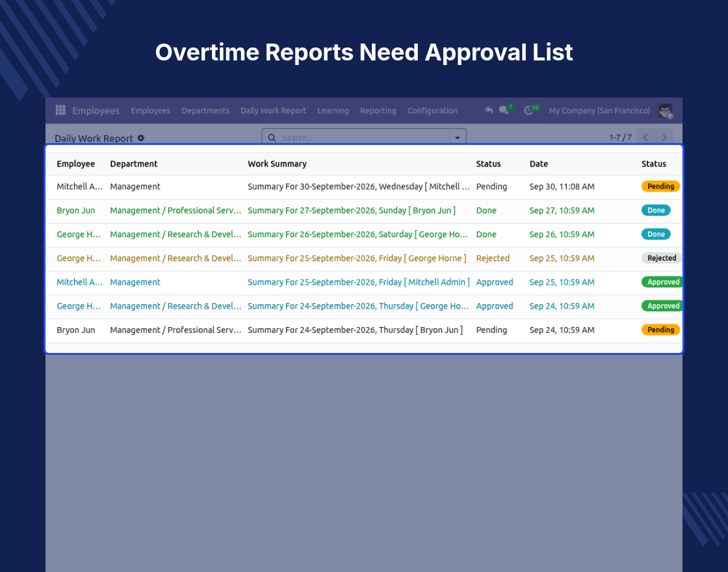Click the gear icon beside Daily Work Report
728x572 pixels.
[141, 138]
